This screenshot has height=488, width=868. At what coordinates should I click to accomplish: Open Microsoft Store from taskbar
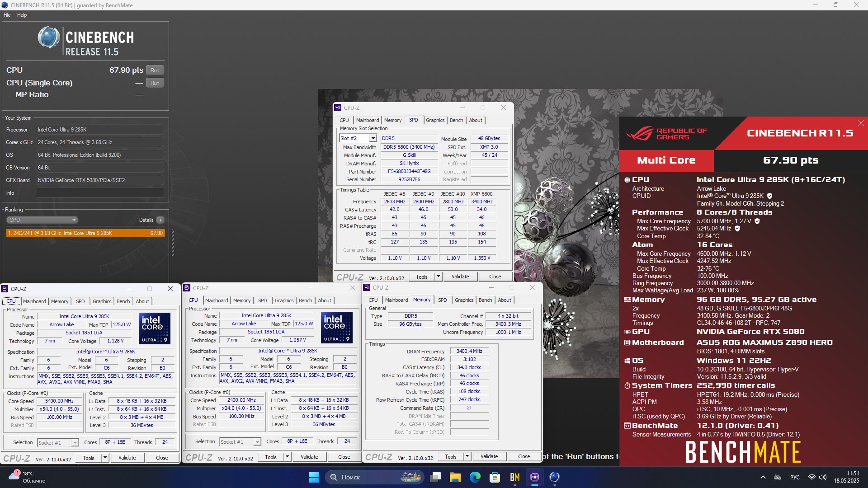[495, 477]
